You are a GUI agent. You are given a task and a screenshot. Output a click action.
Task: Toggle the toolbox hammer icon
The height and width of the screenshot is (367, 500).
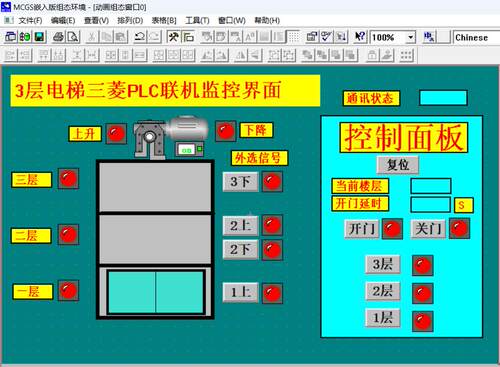tap(173, 37)
